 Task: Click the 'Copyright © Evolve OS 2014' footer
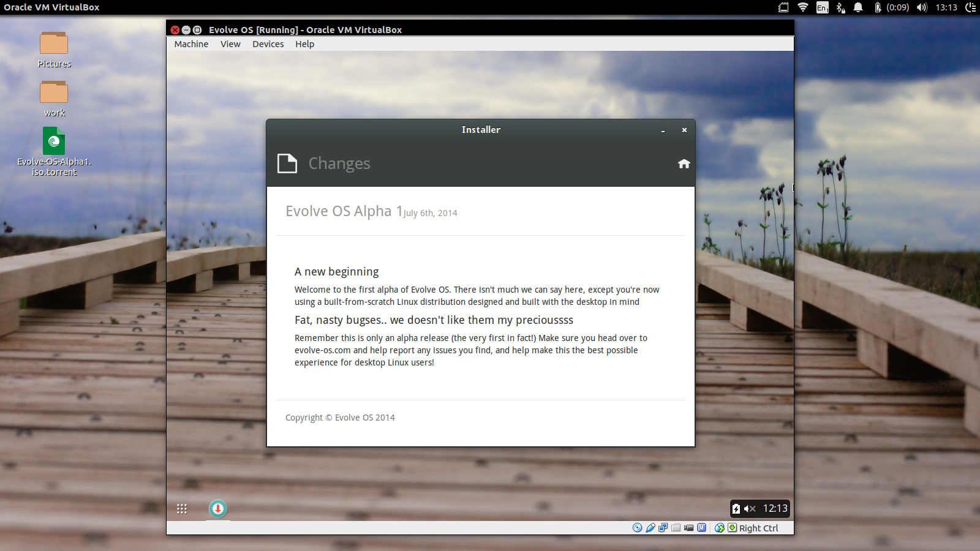(x=340, y=418)
